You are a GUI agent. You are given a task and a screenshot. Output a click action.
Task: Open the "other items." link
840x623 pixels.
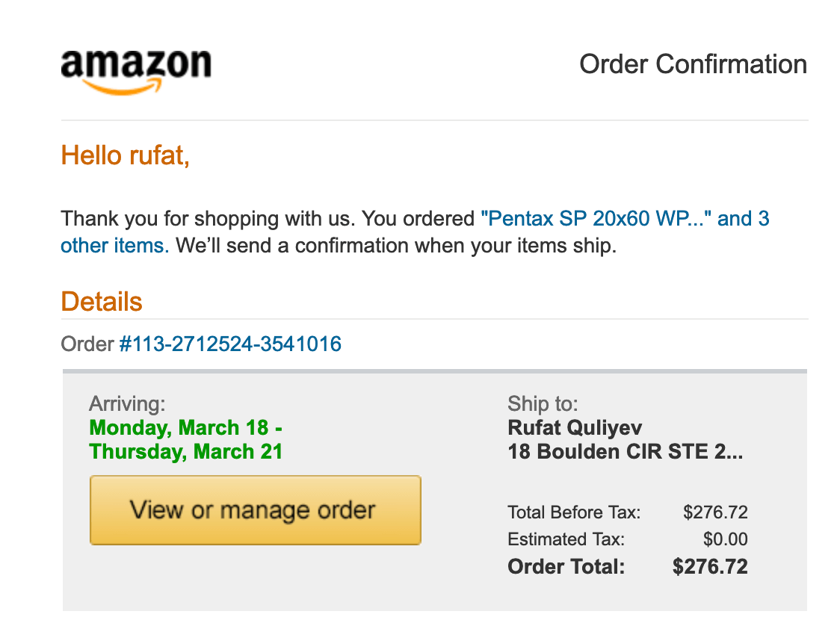pyautogui.click(x=114, y=245)
